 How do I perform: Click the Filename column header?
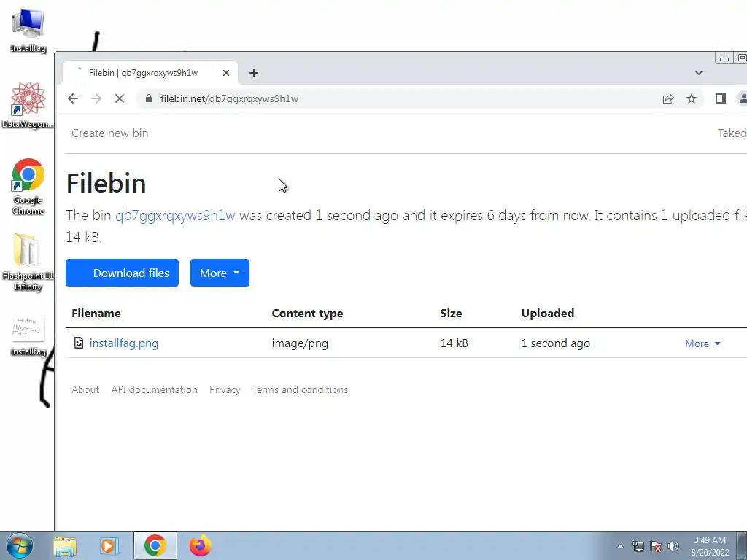pyautogui.click(x=96, y=314)
